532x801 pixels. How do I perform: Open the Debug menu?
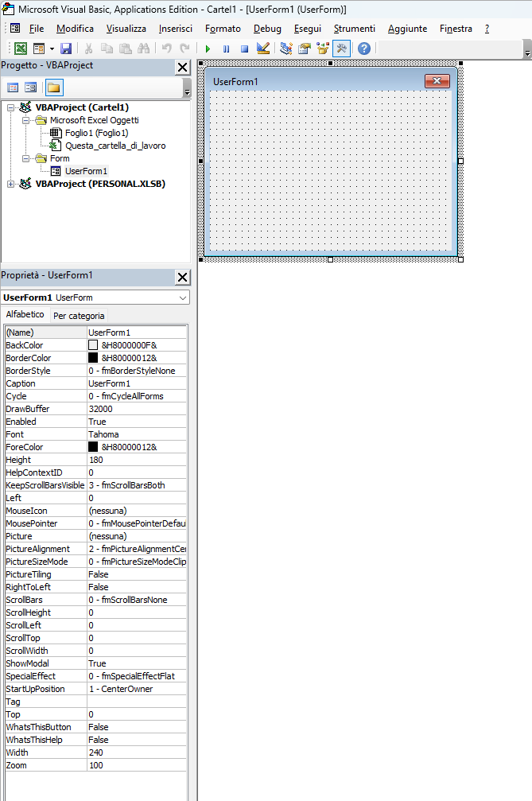click(267, 29)
